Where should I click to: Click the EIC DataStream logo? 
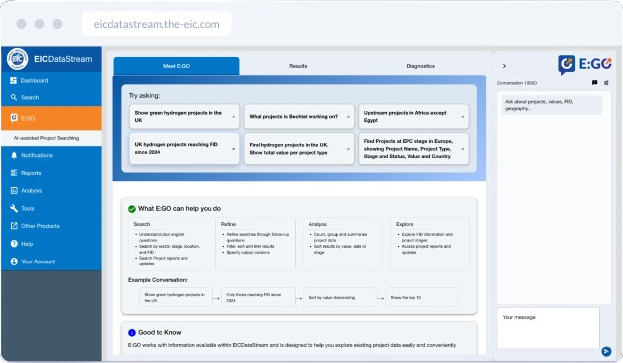click(x=17, y=59)
